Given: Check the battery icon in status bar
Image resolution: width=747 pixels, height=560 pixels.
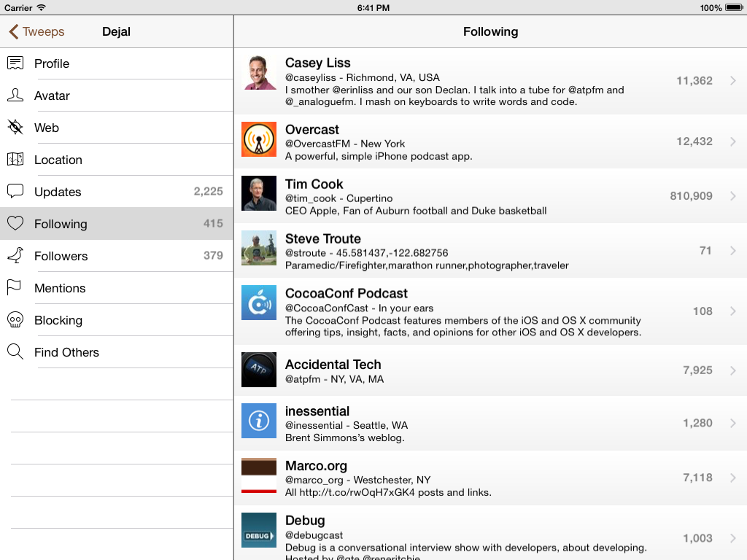Looking at the screenshot, I should coord(734,7).
